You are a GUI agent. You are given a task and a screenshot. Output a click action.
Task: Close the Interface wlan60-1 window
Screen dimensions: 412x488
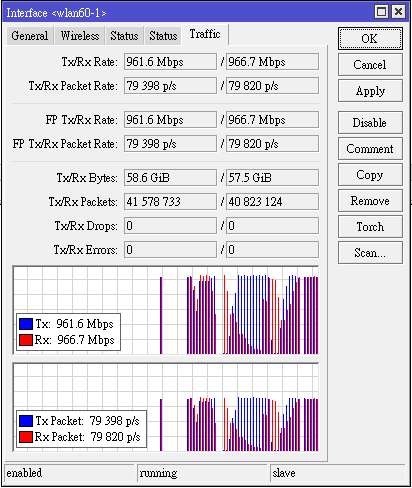click(x=398, y=12)
